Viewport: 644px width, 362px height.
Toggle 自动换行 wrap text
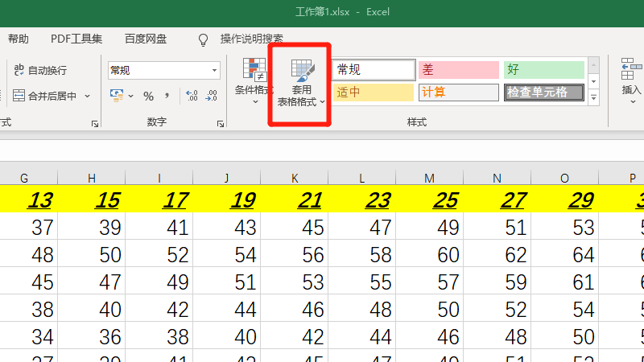40,71
